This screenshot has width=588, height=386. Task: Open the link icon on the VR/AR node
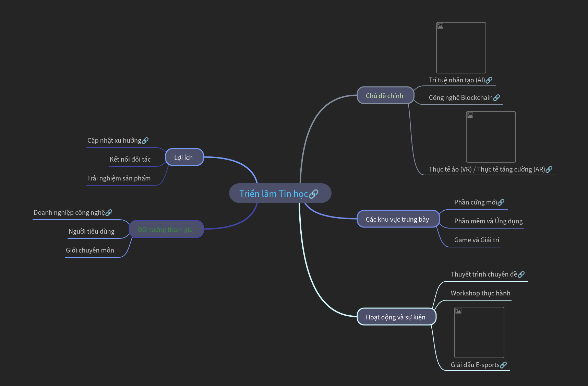[549, 169]
